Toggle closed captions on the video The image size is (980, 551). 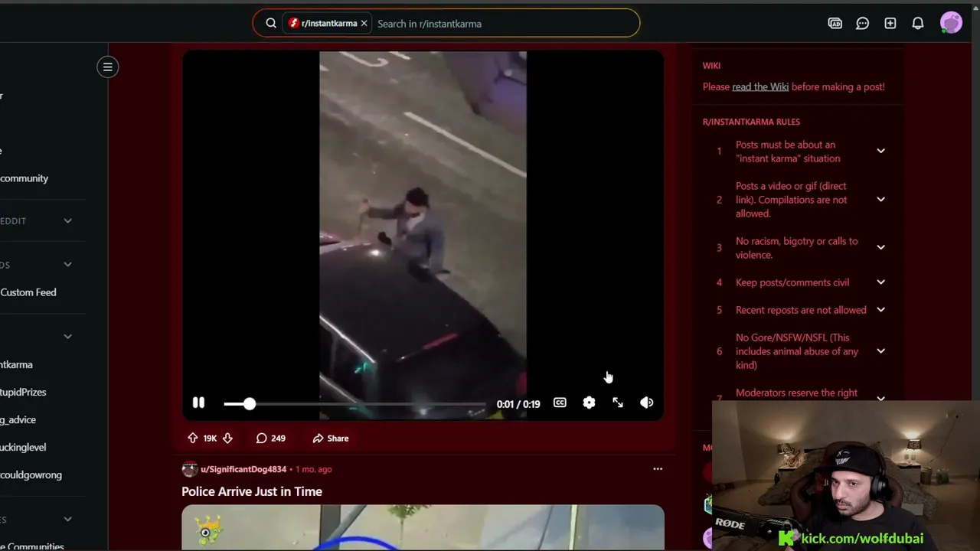tap(560, 403)
